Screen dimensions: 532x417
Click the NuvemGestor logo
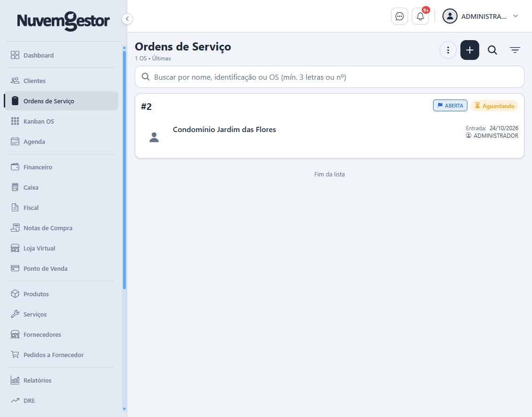64,21
